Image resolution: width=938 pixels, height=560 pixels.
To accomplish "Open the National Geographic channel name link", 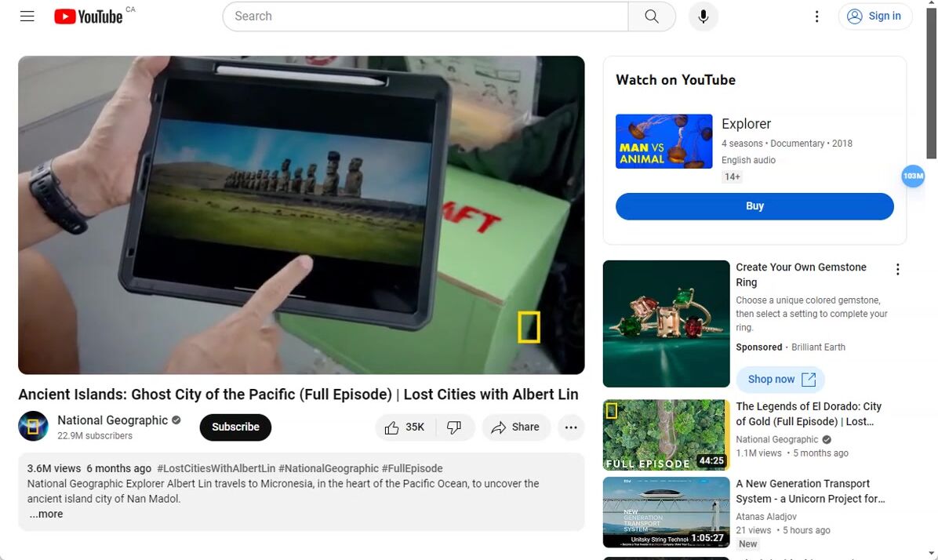I will coord(112,420).
